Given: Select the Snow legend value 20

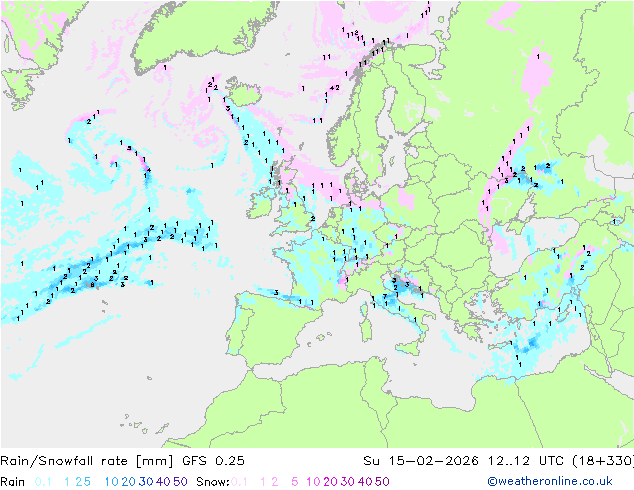Looking at the screenshot, I should click(330, 482).
